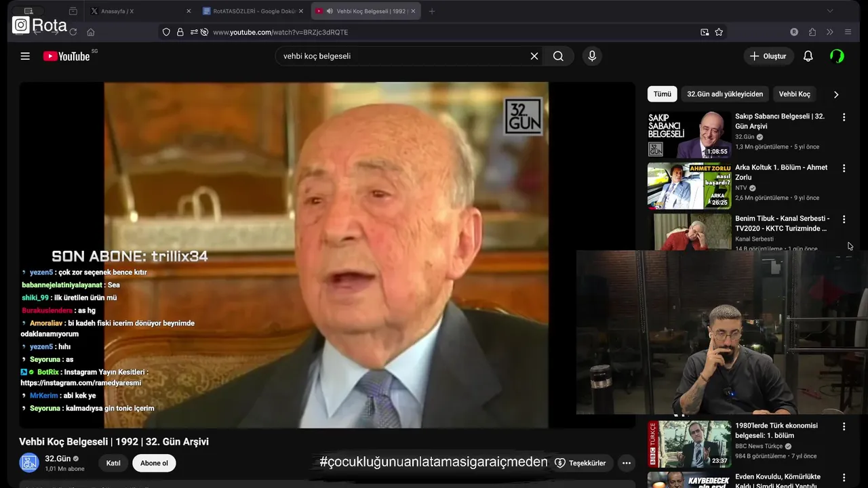868x488 pixels.
Task: Open more options for Sakıp Sabancı Belgeseli
Action: click(x=844, y=117)
